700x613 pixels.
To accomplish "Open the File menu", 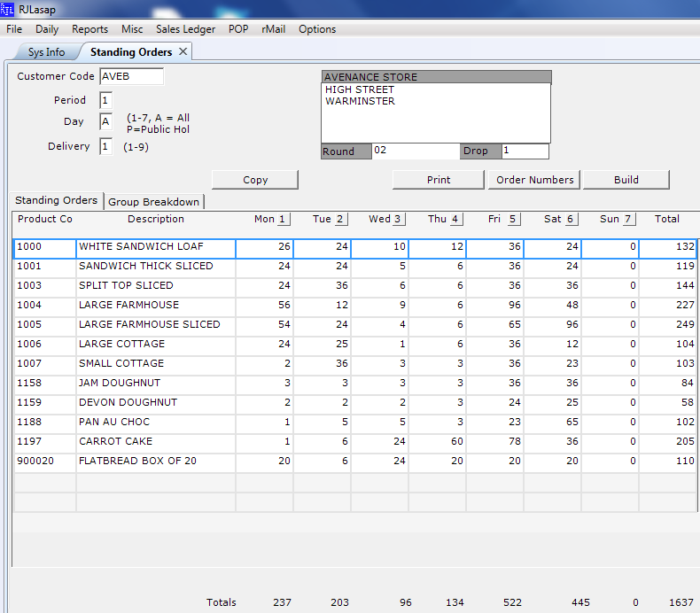I will tap(14, 29).
